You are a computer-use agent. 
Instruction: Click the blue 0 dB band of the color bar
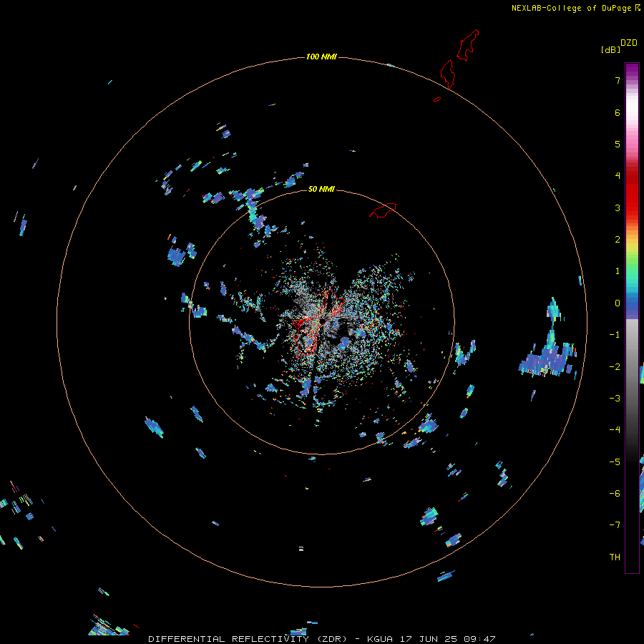click(x=632, y=304)
